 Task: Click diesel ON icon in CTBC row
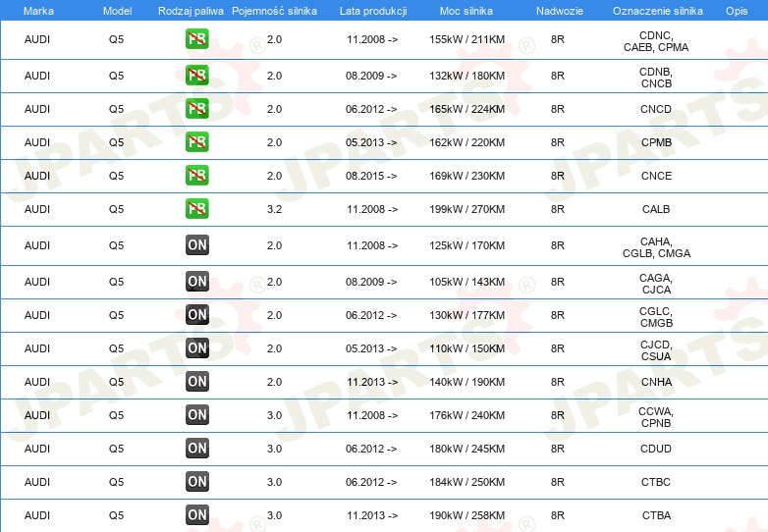pyautogui.click(x=196, y=482)
